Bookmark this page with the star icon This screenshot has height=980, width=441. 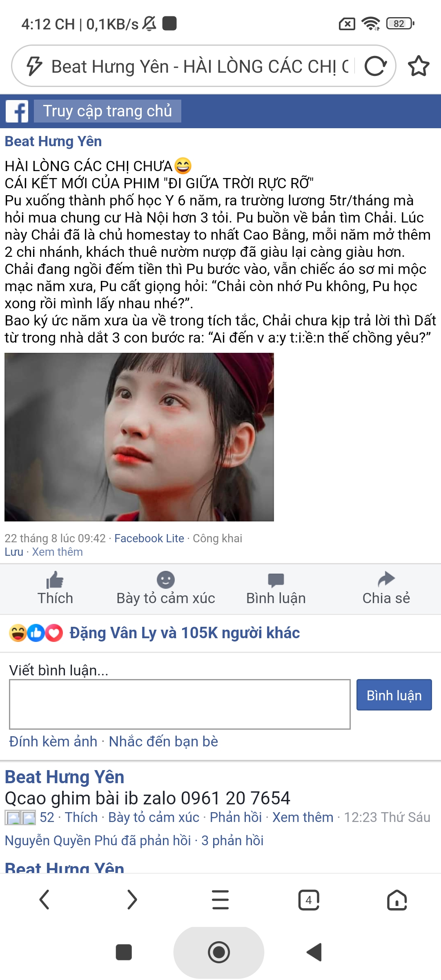click(419, 66)
